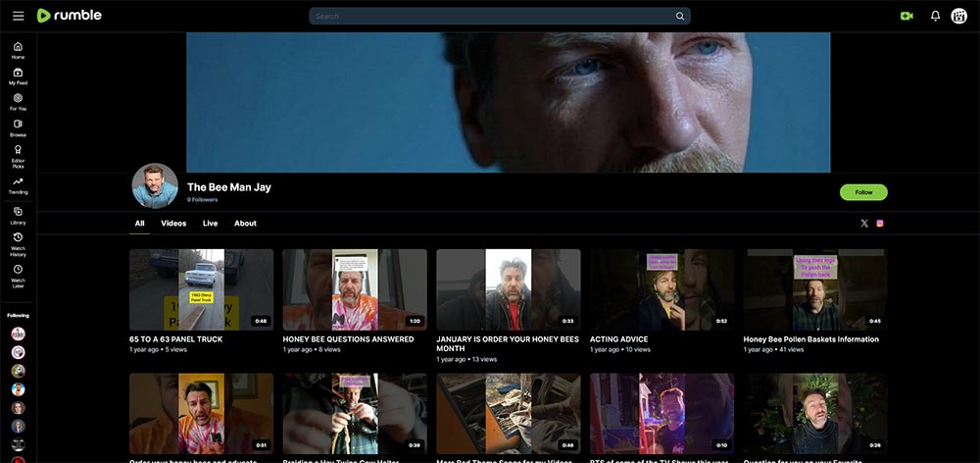Screen dimensions: 980x463
Task: Click title 65 TO A 63 PANEL TRUCK
Action: click(x=176, y=339)
